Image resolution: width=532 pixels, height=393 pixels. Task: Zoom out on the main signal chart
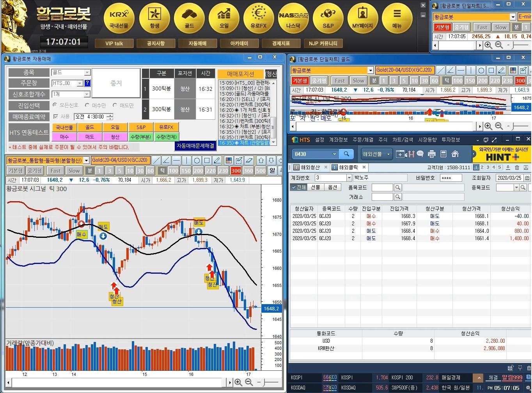point(249,382)
